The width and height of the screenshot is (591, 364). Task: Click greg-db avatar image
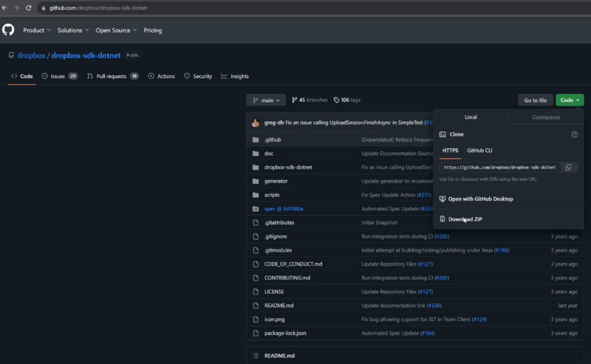click(255, 122)
